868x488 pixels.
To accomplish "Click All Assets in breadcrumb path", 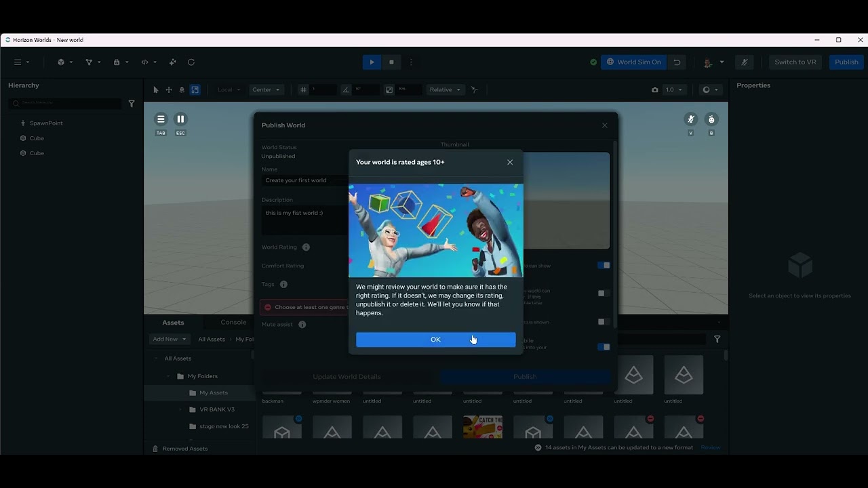I will (212, 339).
